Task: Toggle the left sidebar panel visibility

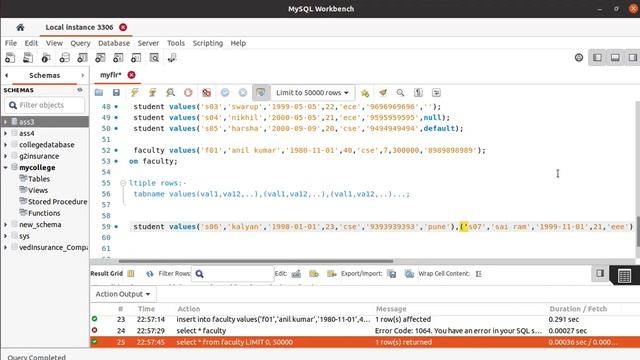Action: click(598, 58)
